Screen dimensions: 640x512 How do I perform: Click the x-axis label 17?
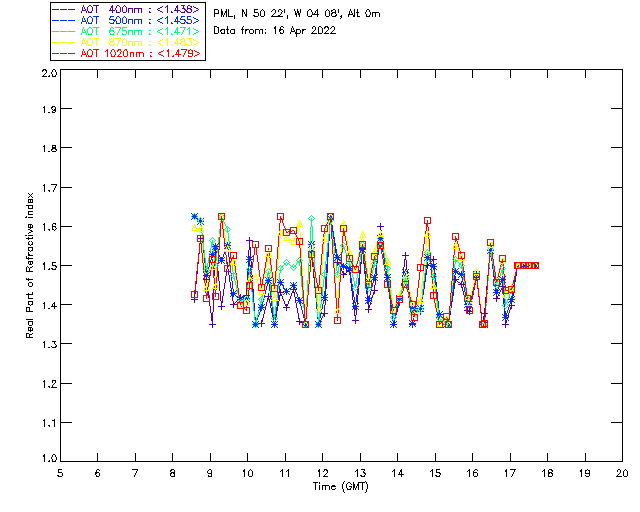tap(510, 473)
